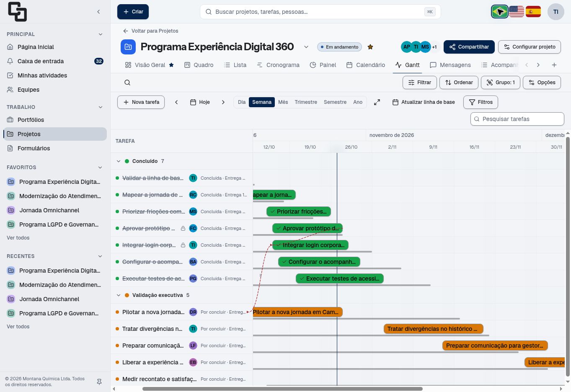Select the Mês time scale
The width and height of the screenshot is (571, 392).
283,102
